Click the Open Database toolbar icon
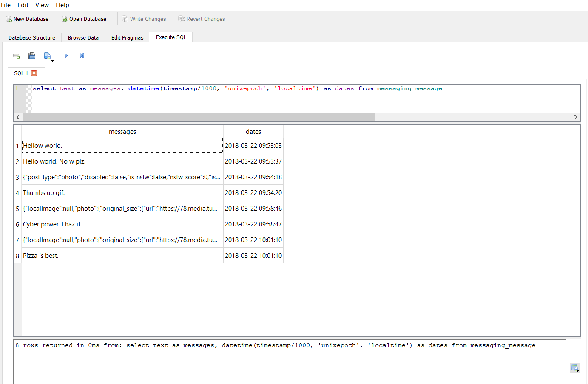Viewport: 588px width, 384px height. click(x=64, y=19)
